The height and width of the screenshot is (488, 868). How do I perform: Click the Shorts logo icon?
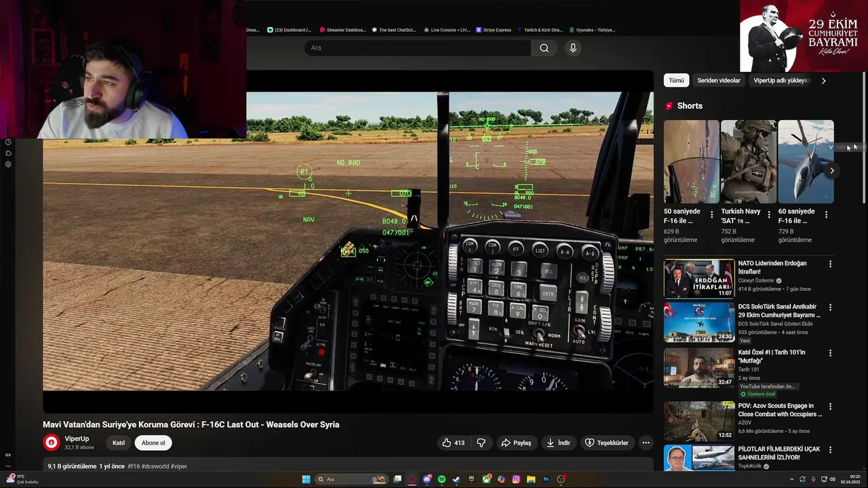pos(669,106)
